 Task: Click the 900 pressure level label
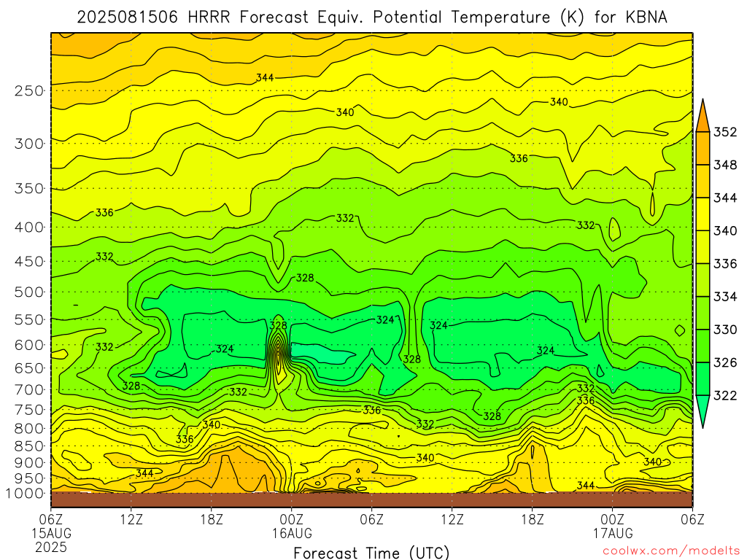(x=29, y=462)
